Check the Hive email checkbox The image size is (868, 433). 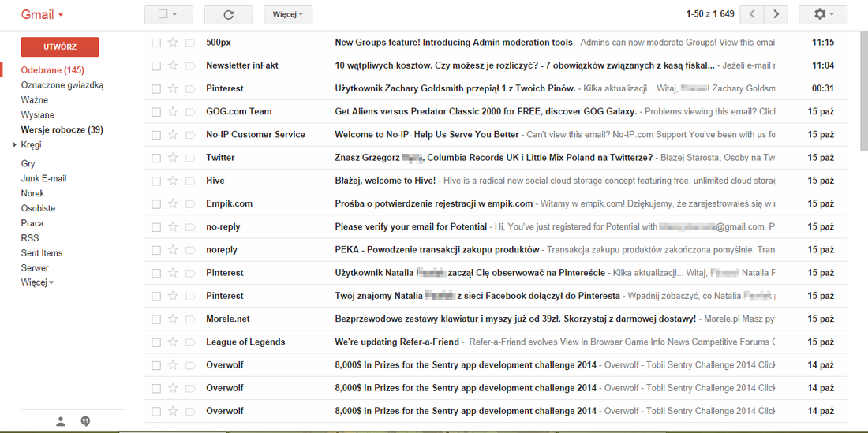click(156, 181)
